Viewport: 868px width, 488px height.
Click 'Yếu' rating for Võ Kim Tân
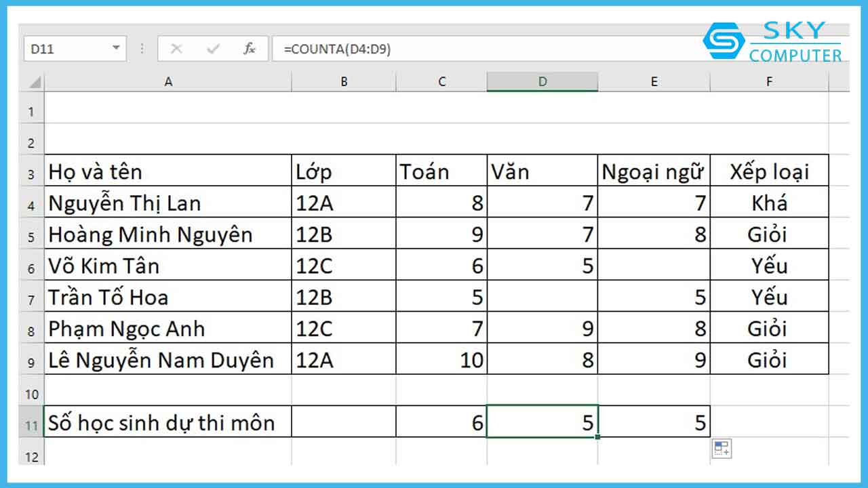pyautogui.click(x=769, y=264)
